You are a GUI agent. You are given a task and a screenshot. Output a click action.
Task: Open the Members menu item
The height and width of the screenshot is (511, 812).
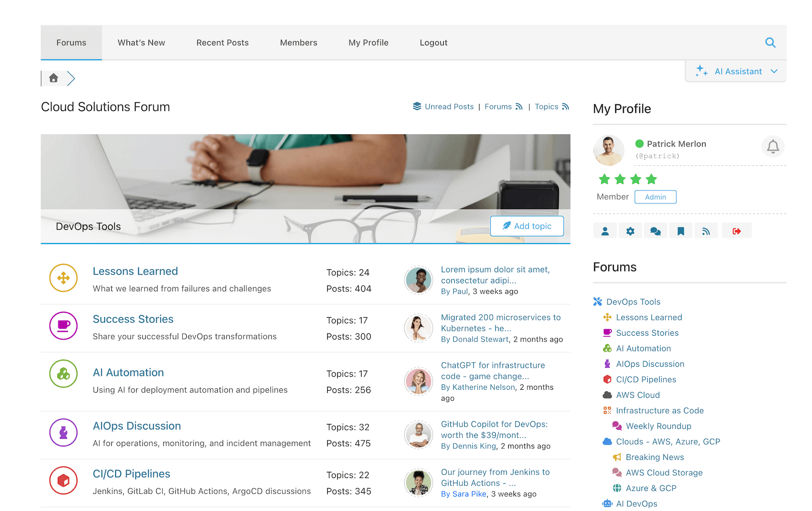298,43
